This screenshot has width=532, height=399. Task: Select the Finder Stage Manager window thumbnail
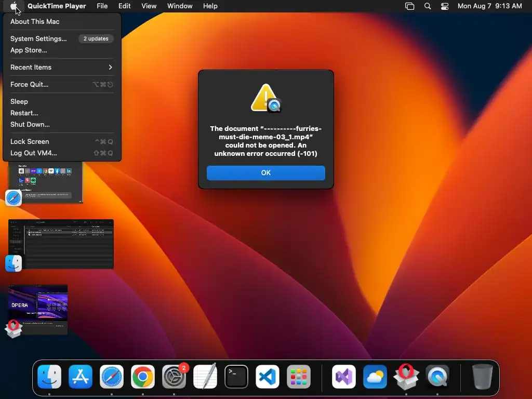point(61,244)
